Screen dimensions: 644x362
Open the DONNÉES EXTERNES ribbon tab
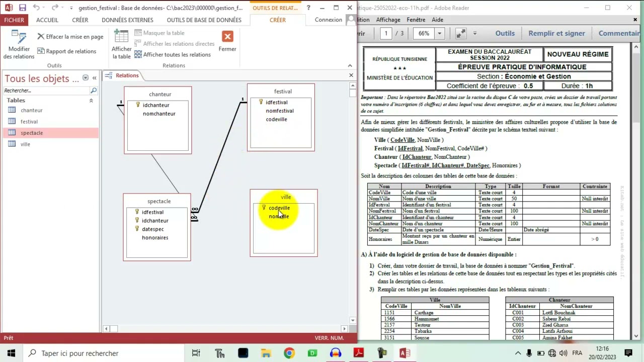point(127,20)
